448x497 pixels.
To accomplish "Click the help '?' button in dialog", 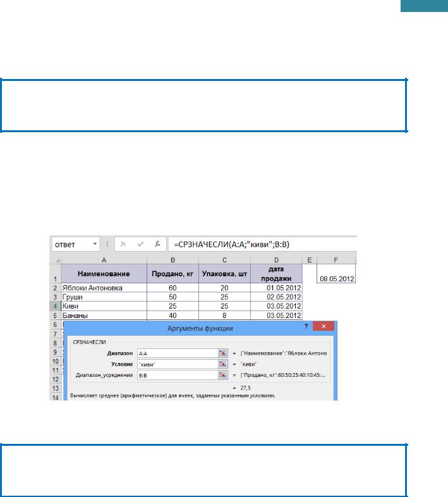I will 306,326.
